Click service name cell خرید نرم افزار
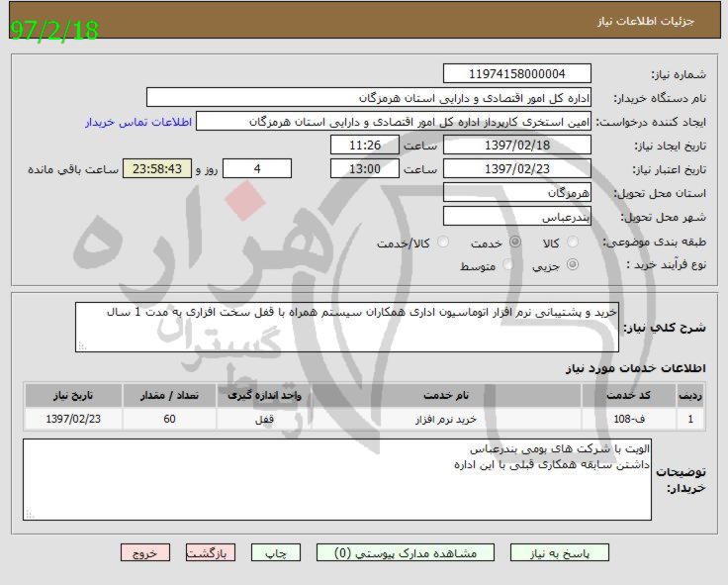 tap(446, 419)
